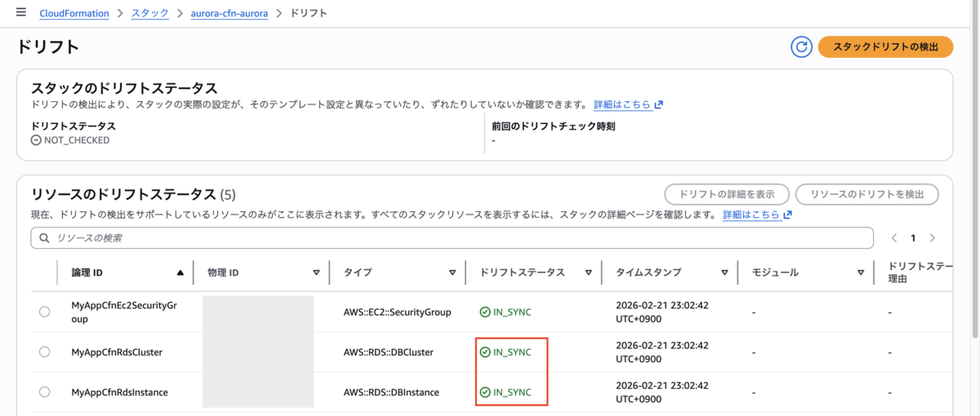Go to previous page arrow

point(894,238)
